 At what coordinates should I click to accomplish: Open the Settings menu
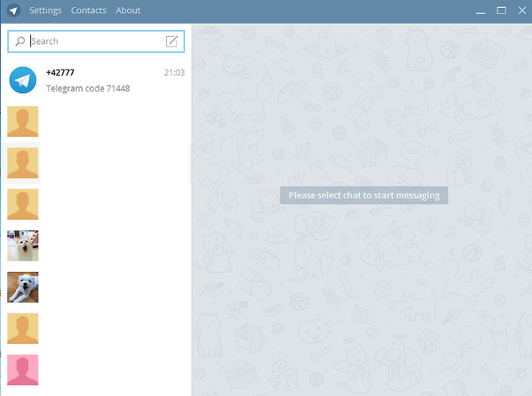[x=46, y=10]
